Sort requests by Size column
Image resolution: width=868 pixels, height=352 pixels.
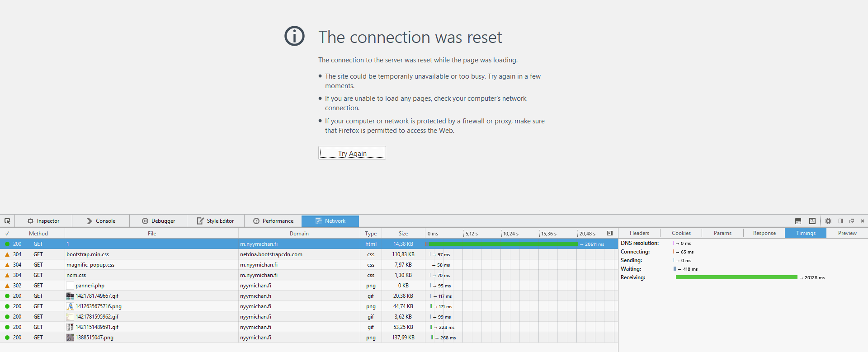click(403, 234)
